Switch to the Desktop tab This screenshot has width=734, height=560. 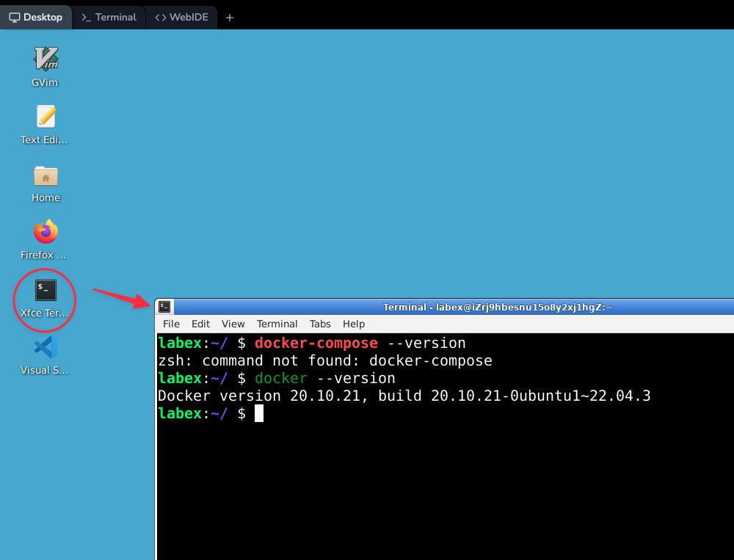coord(36,17)
